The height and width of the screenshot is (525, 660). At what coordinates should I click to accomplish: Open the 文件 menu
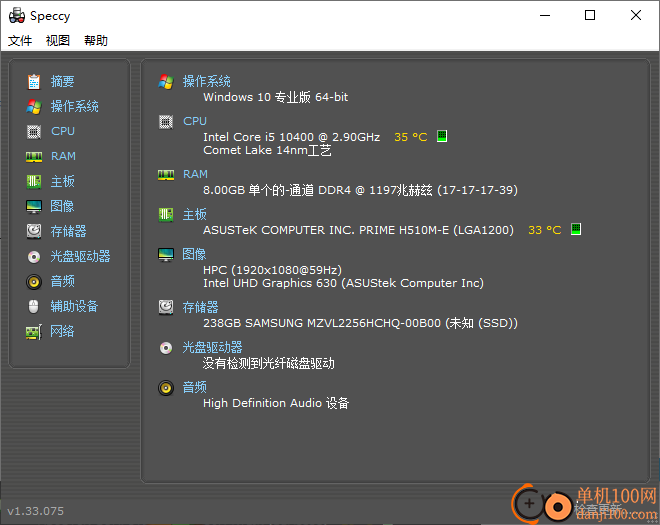(x=20, y=40)
